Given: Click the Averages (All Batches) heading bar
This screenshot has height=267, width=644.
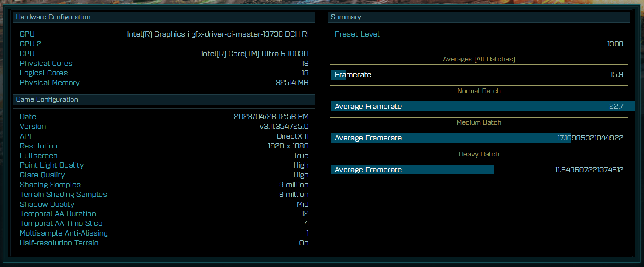Looking at the screenshot, I should 479,59.
